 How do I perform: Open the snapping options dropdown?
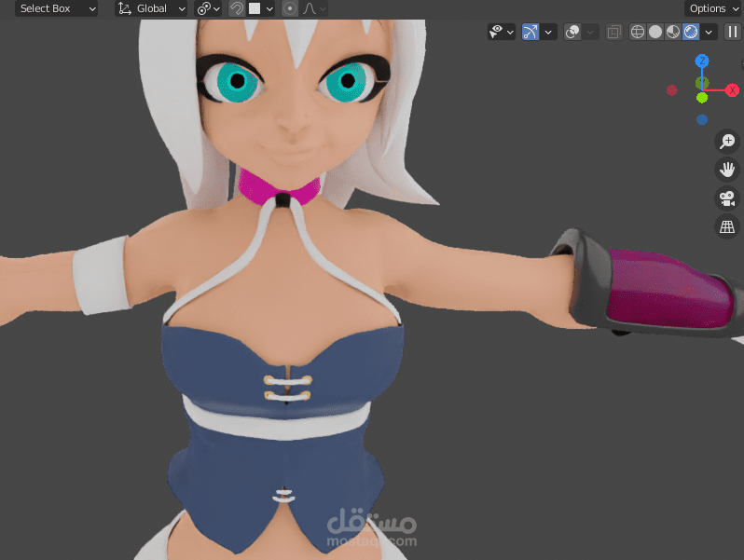tap(269, 8)
